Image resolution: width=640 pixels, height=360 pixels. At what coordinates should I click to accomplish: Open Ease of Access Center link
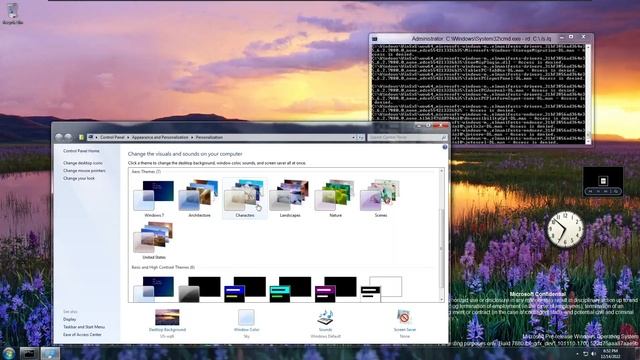[x=82, y=335]
